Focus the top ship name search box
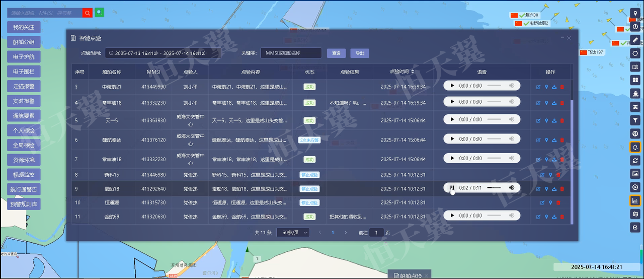644x279 pixels. click(45, 13)
